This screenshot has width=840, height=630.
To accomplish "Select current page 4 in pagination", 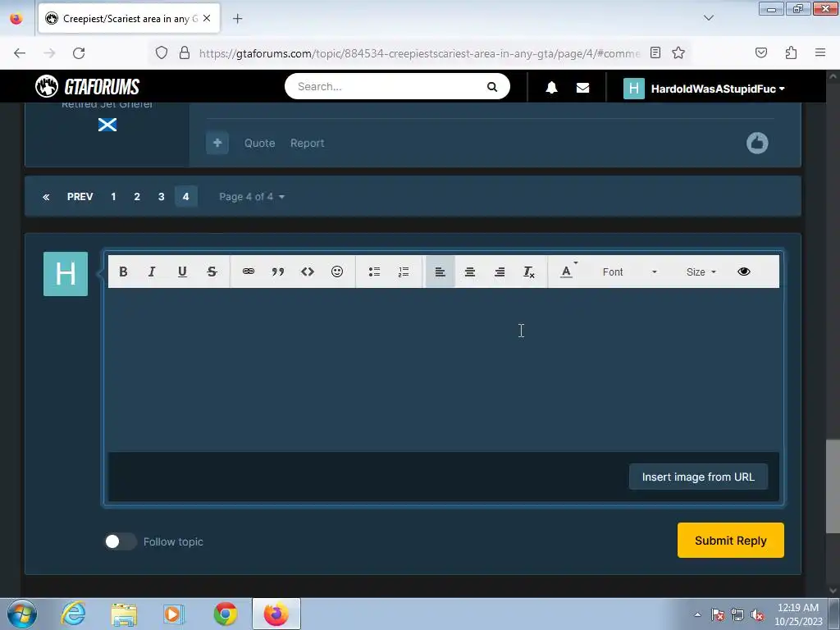I will coord(186,197).
